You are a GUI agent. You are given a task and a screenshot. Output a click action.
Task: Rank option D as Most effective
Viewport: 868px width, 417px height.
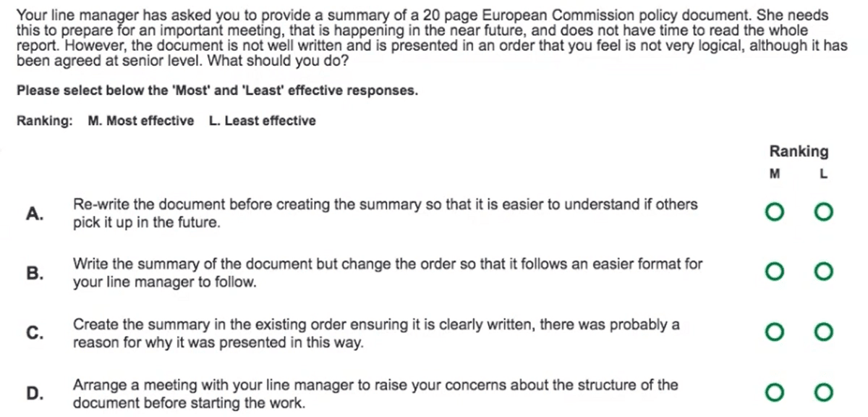pyautogui.click(x=775, y=393)
